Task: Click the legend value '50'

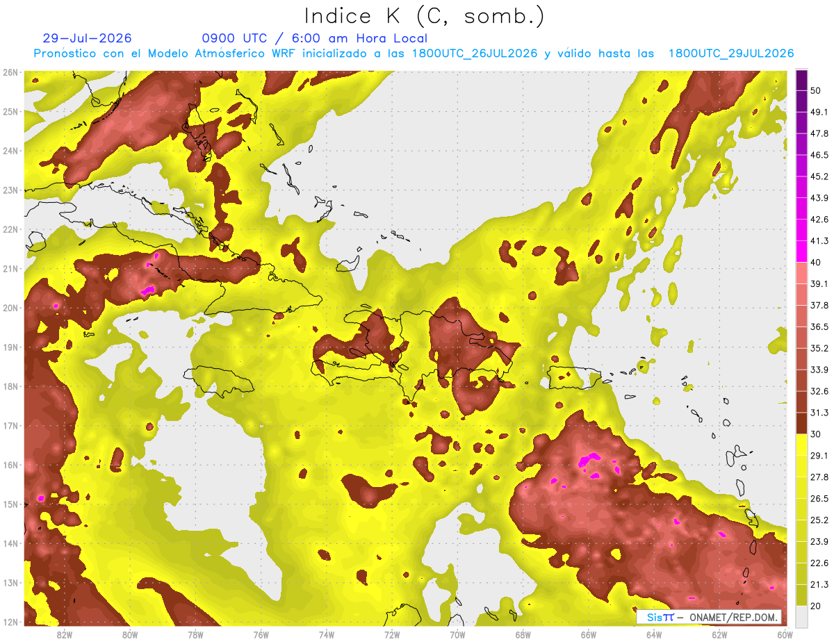Action: point(816,90)
